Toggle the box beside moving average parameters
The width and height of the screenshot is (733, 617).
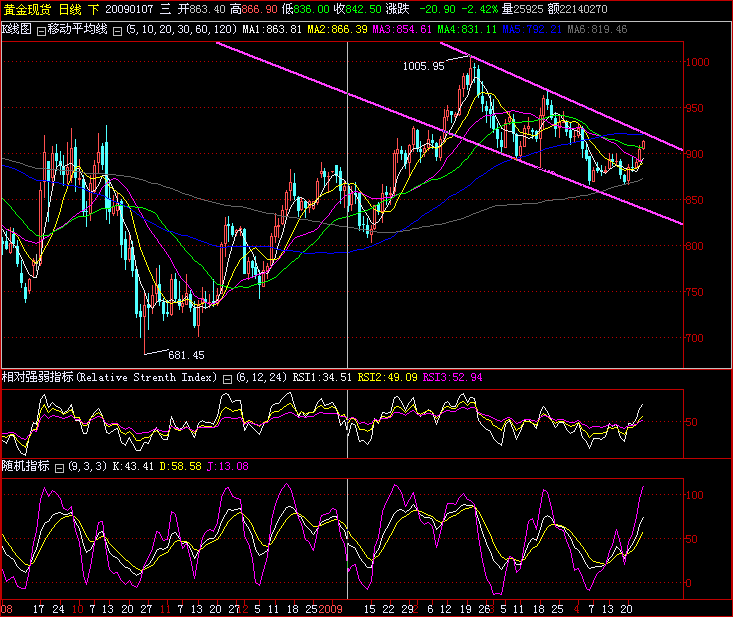point(118,31)
